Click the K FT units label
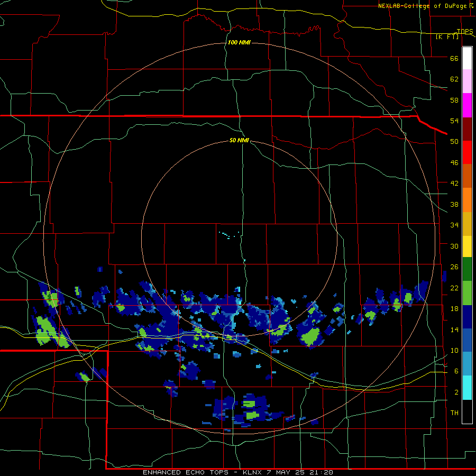This screenshot has width=476, height=476. click(x=447, y=36)
